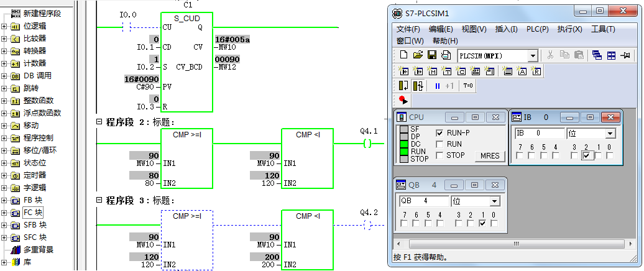
Task: Expand the 定时器 tree node
Action: (x=4, y=176)
